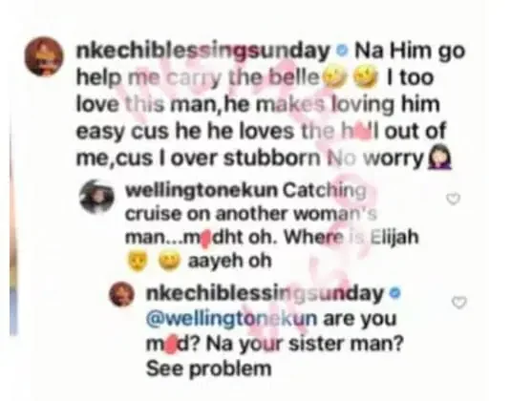Like wellingtonekun's comment with the heart
Image resolution: width=532 pixels, height=401 pixels.
tap(453, 199)
